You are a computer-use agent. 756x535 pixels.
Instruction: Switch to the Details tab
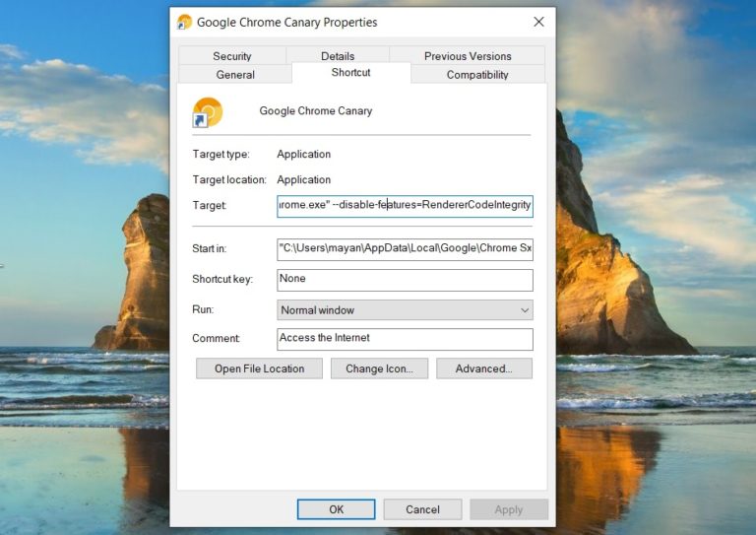click(x=338, y=56)
